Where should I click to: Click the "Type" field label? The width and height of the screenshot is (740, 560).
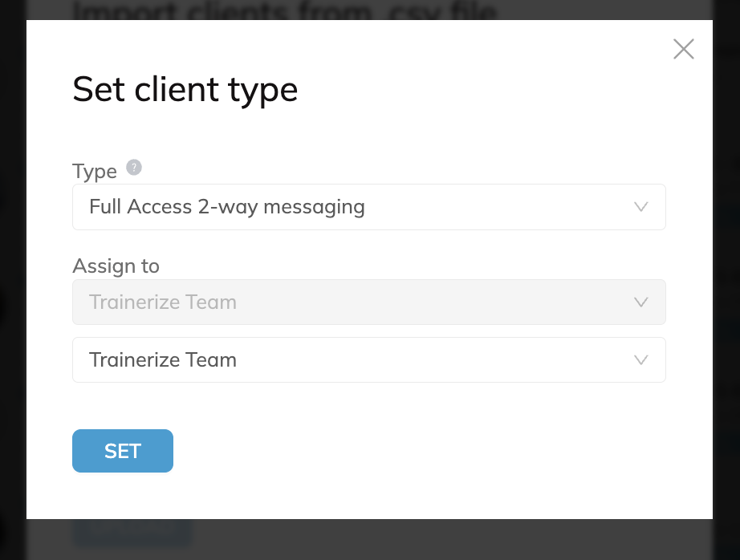pyautogui.click(x=94, y=172)
